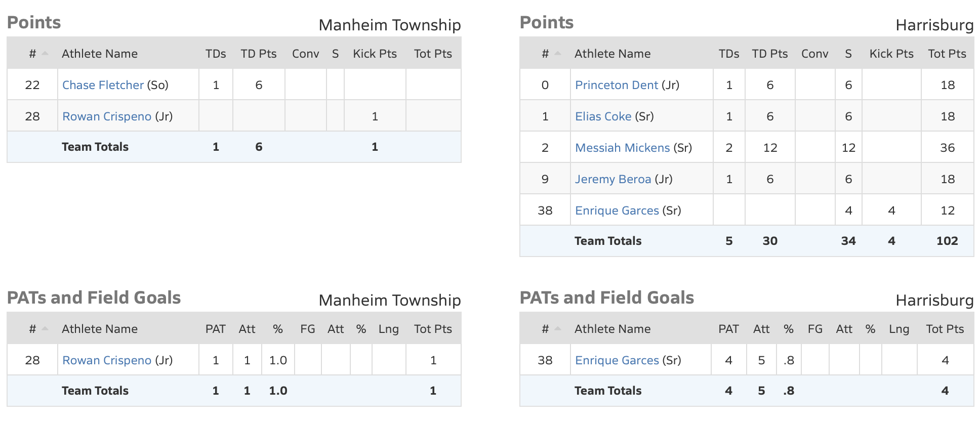Image resolution: width=980 pixels, height=423 pixels.
Task: Sort Harrisburg Points table by TD Pts header
Action: pos(769,54)
